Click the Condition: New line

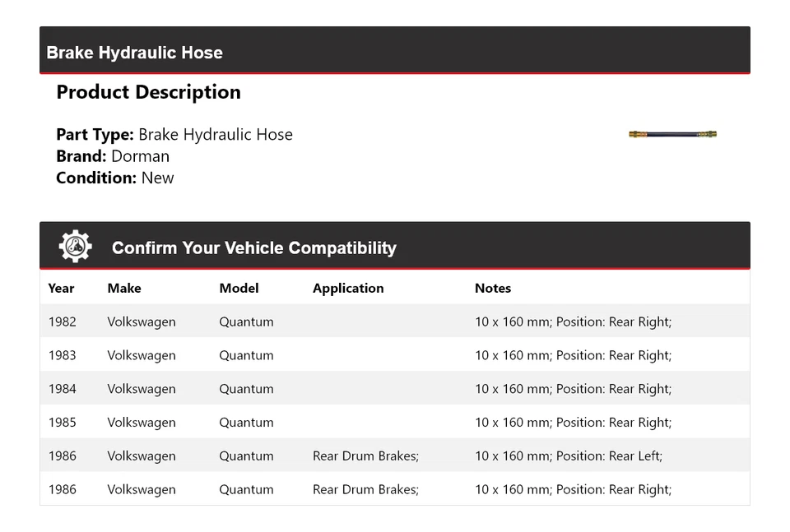tap(115, 178)
